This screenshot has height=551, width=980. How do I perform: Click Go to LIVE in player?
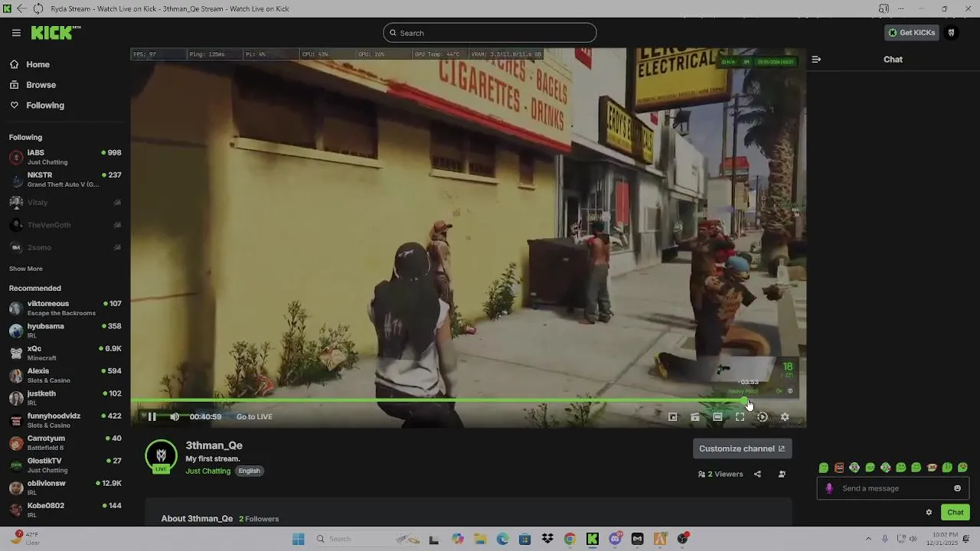(x=254, y=417)
